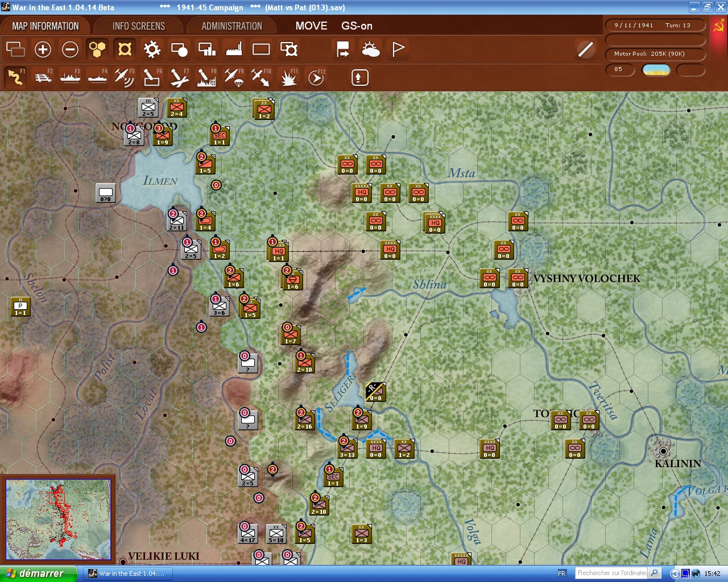Select the F9 air transport mode
Screen dimensions: 728x582
[x=234, y=77]
